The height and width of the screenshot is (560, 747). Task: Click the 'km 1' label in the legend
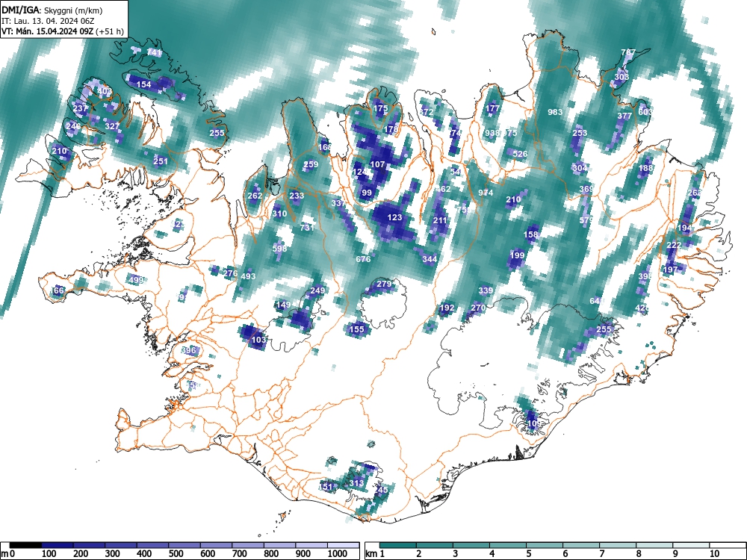[375, 554]
